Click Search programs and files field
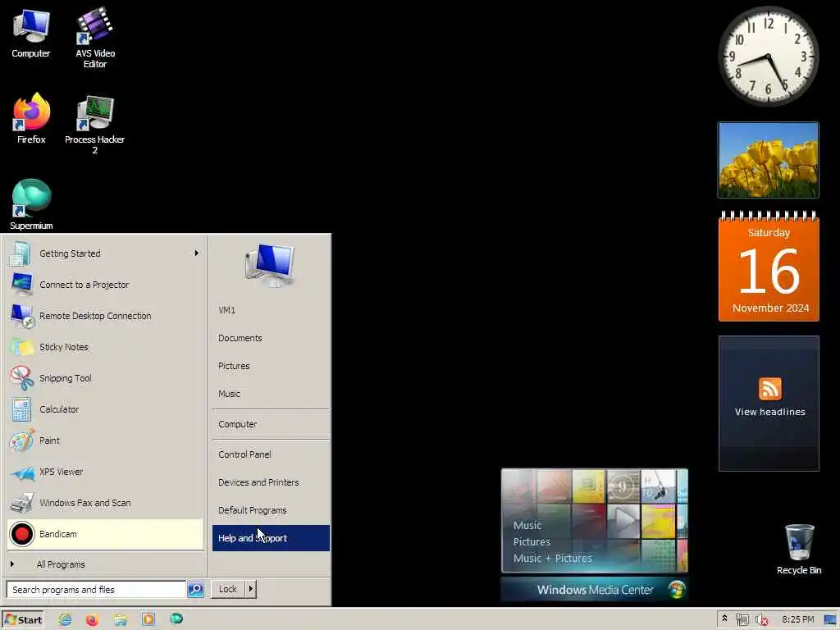840x630 pixels. (x=97, y=589)
